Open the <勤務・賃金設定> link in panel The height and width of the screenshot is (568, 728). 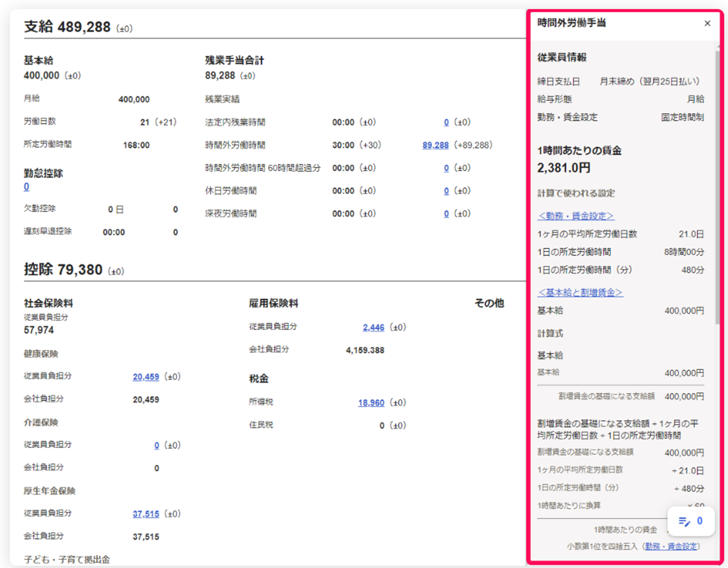point(576,216)
